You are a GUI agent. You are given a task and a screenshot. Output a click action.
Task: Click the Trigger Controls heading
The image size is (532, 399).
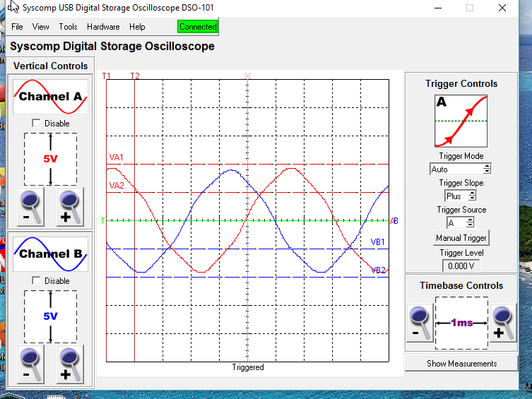coord(461,83)
